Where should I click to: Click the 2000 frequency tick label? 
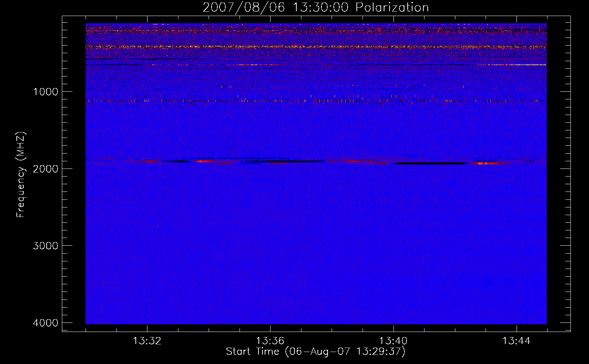pos(46,169)
